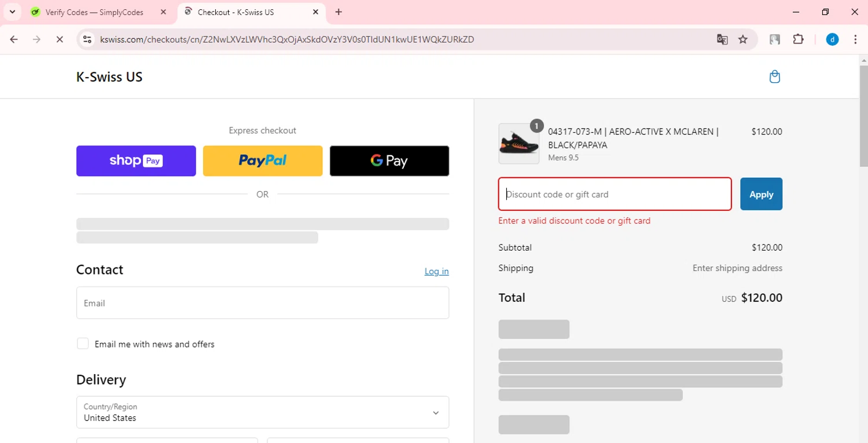This screenshot has width=868, height=443.
Task: Go forward in browser history
Action: tap(36, 39)
